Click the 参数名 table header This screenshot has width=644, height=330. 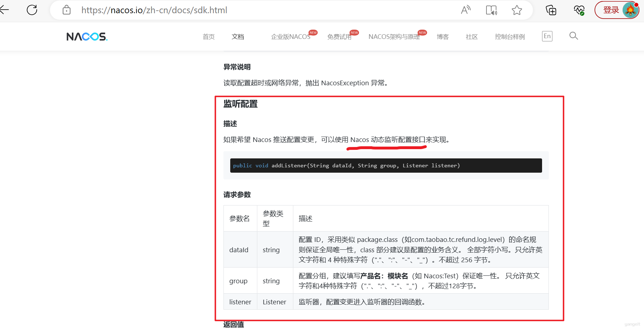(x=240, y=218)
